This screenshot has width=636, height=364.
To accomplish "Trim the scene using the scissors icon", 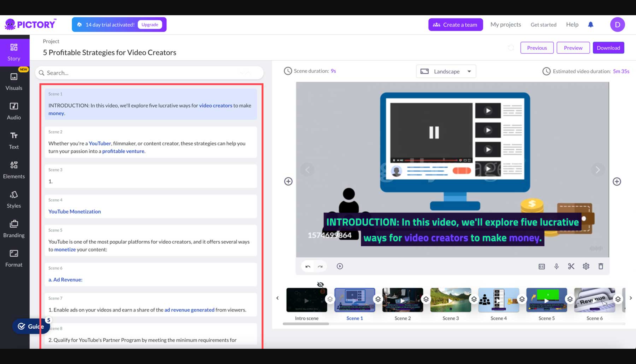I will coord(572,266).
